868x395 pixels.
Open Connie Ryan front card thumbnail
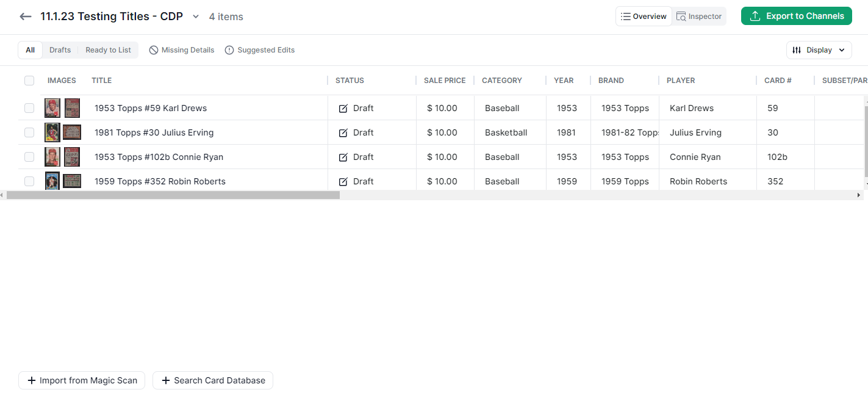pyautogui.click(x=52, y=157)
